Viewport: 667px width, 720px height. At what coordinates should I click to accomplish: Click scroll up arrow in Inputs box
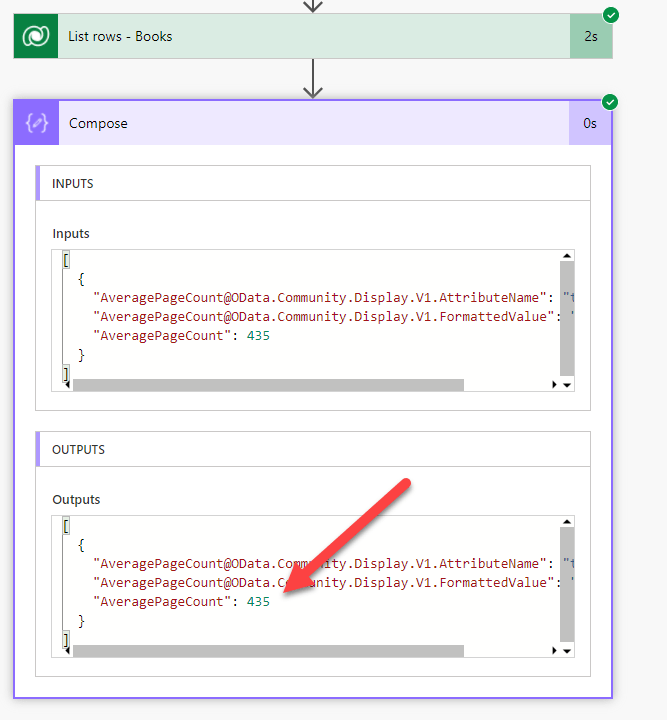click(567, 257)
